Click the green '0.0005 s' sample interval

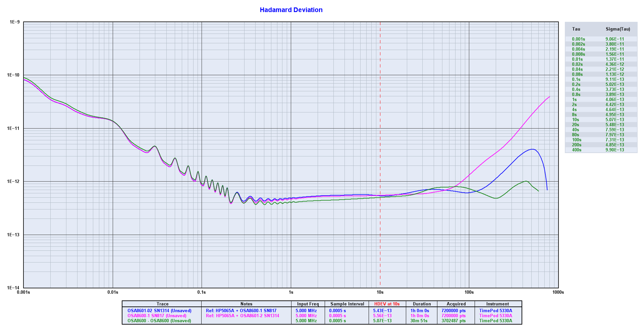coord(337,321)
